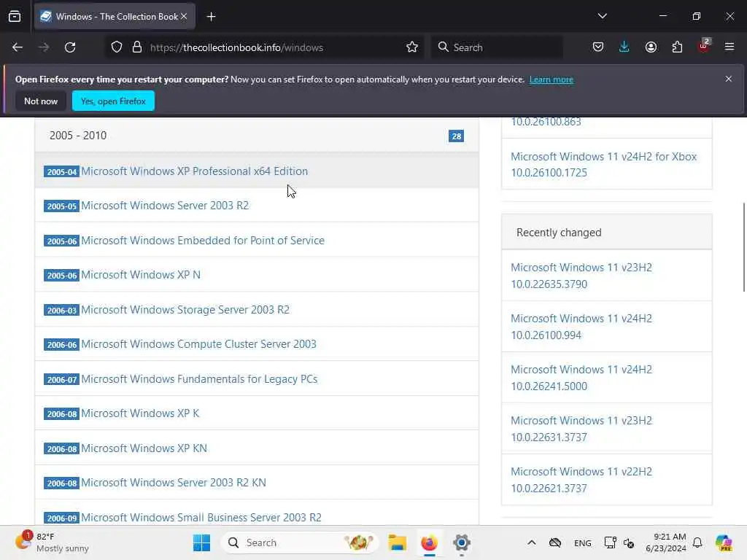Open Microsoft Windows XP N link
The height and width of the screenshot is (560, 747).
point(141,275)
